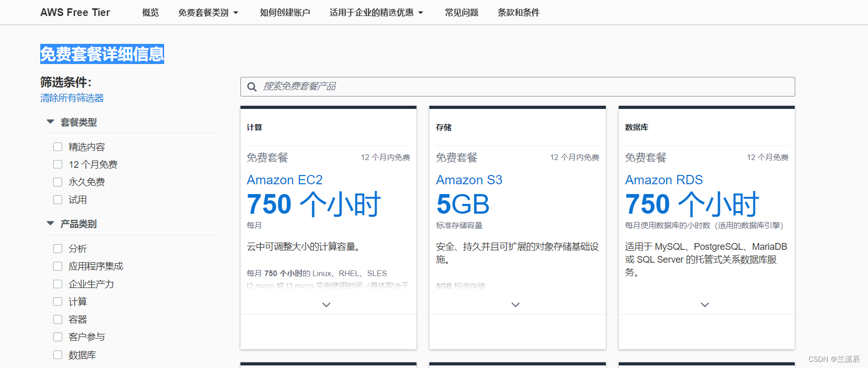The height and width of the screenshot is (368, 868).
Task: Select the 分析 category checkbox
Action: (x=58, y=249)
